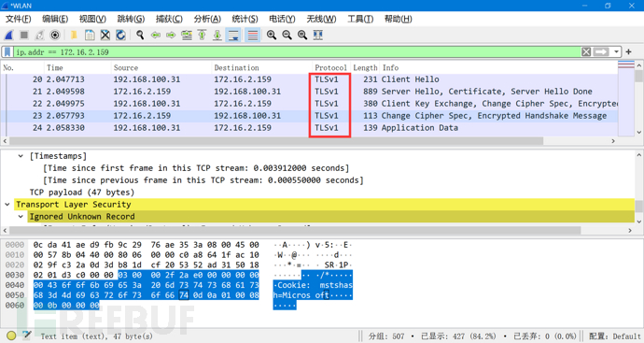Apply the display filter arrow button
Screen dimensions: 644x343
click(x=601, y=51)
